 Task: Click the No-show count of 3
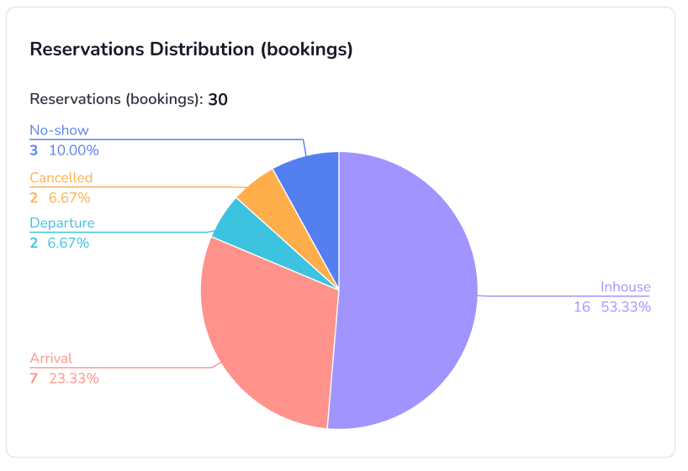coord(34,150)
